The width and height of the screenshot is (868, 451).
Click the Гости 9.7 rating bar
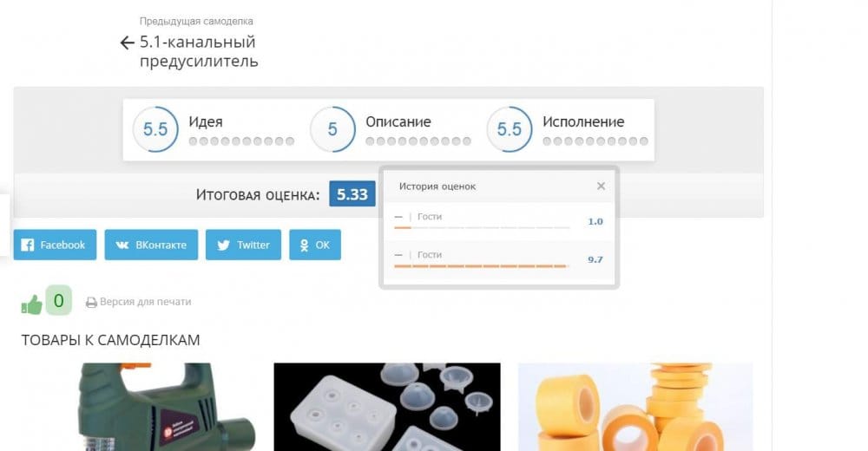(x=481, y=266)
